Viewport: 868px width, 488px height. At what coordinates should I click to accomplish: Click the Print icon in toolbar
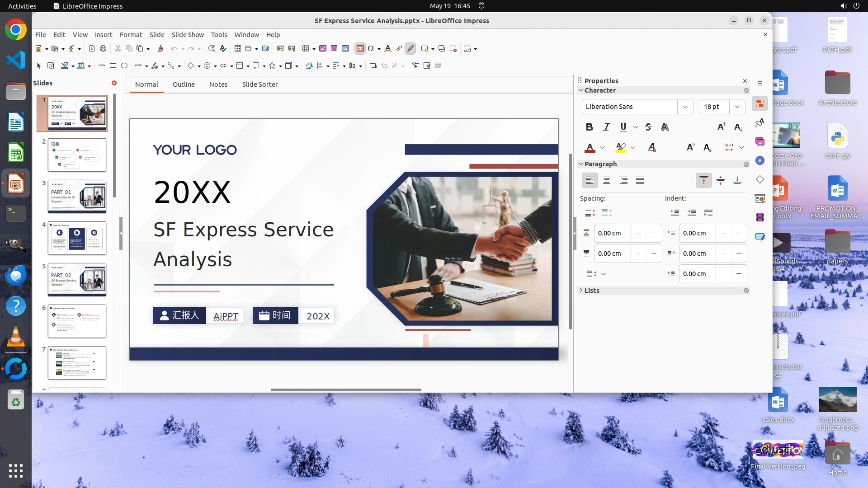coord(103,49)
